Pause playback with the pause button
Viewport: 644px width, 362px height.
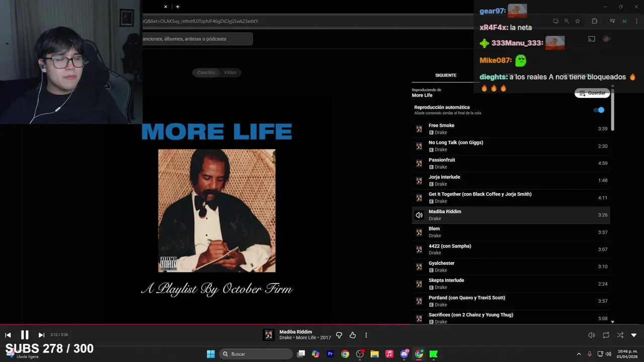[x=25, y=335]
